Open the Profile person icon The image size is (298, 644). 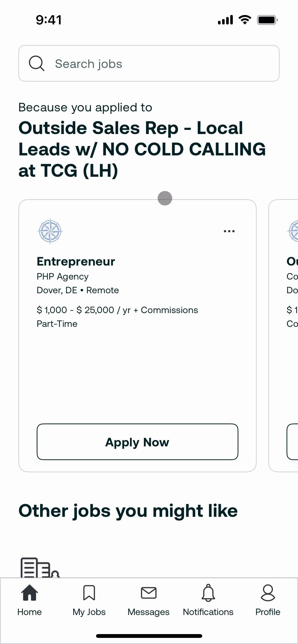click(x=268, y=593)
